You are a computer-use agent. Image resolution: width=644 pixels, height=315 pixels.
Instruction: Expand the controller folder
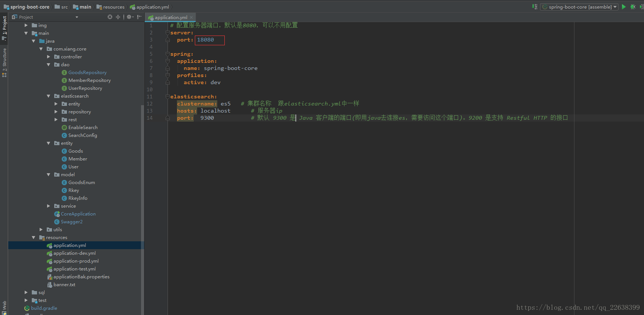[49, 57]
